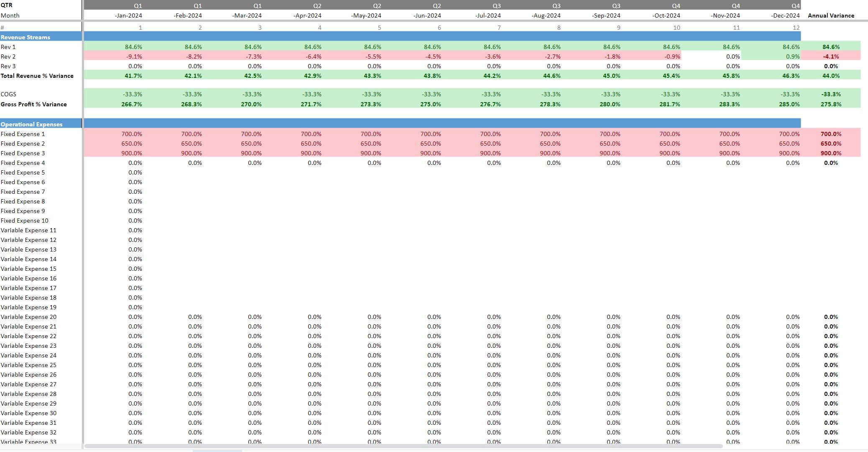Click the Fixed Expense 7 label
The width and height of the screenshot is (868, 452).
point(23,192)
